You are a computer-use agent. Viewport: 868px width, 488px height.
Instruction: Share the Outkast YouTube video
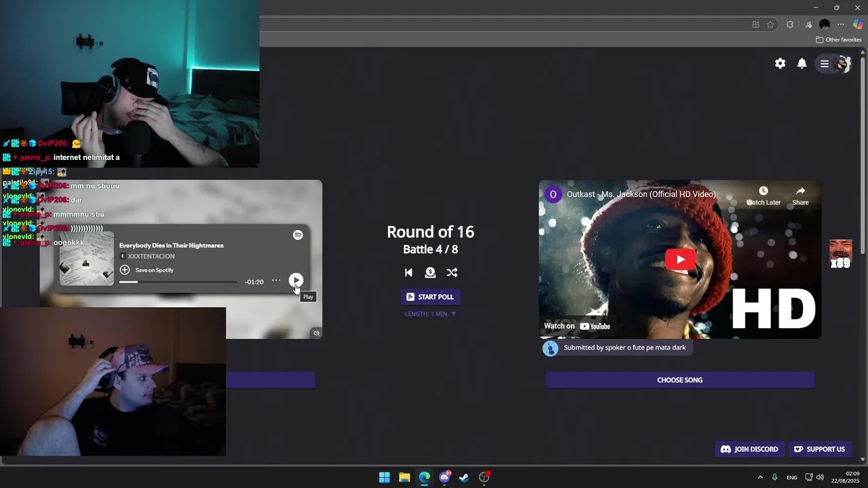click(800, 196)
